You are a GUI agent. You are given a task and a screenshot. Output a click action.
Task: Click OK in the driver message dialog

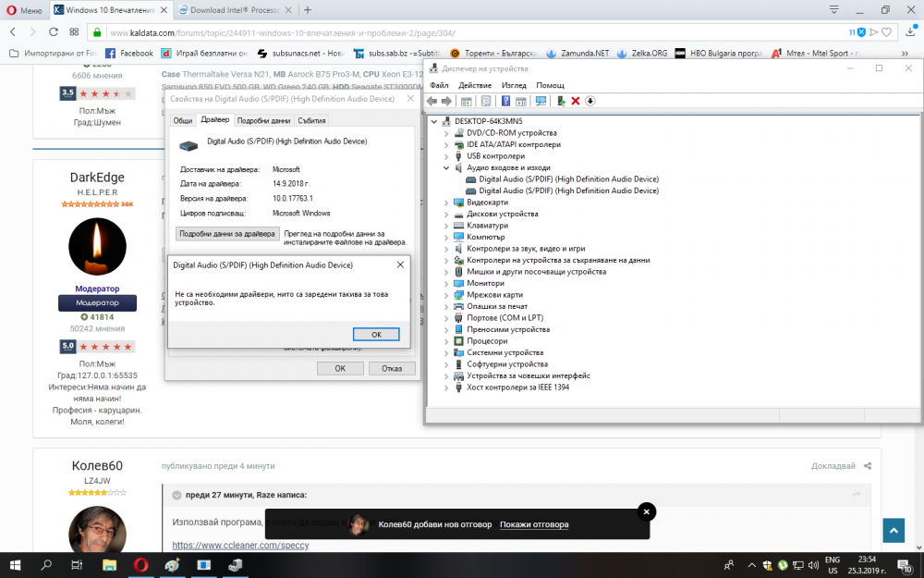pos(376,335)
